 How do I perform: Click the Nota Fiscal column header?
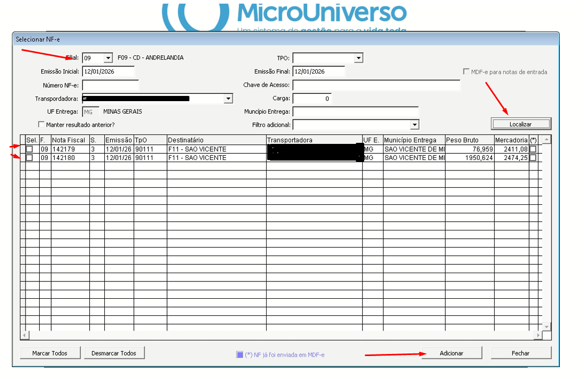(x=70, y=140)
